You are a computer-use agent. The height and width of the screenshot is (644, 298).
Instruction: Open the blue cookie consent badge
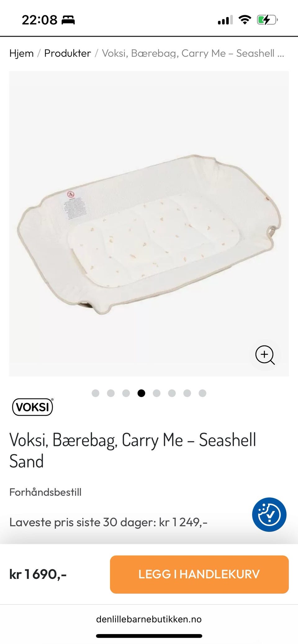coord(269,515)
